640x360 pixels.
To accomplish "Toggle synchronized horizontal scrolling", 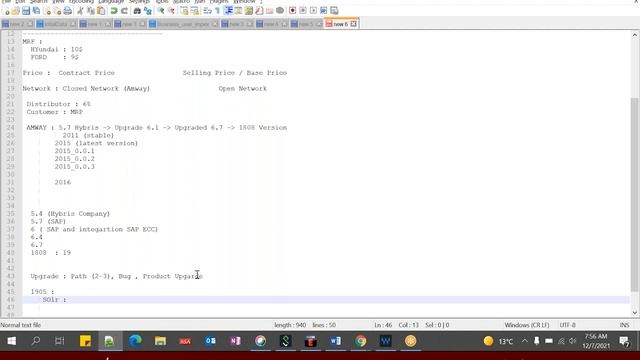I will [x=195, y=11].
